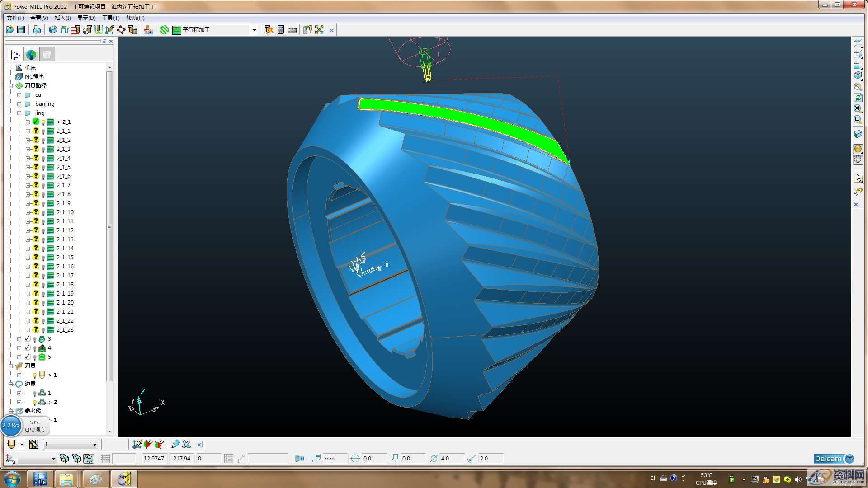The width and height of the screenshot is (868, 488).
Task: Toggle lightbulb visibility of toolpath 2_1_5
Action: 43,168
